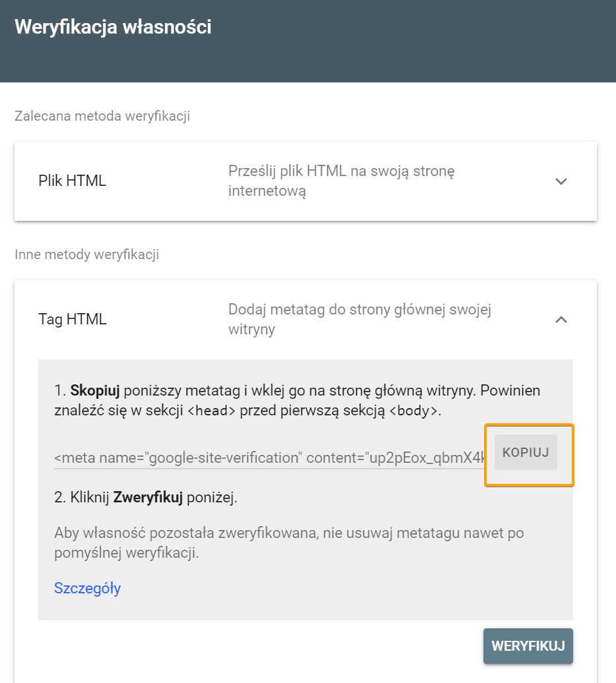Image resolution: width=616 pixels, height=683 pixels.
Task: Click the 'Kliknij Zweryfikuj poniżej' step text
Action: (146, 498)
